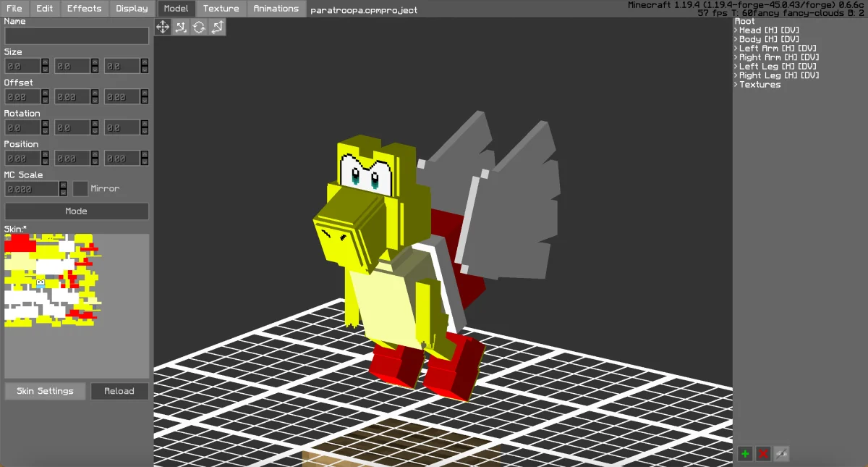The height and width of the screenshot is (467, 868).
Task: Increase Offset X with up arrow
Action: pos(45,93)
